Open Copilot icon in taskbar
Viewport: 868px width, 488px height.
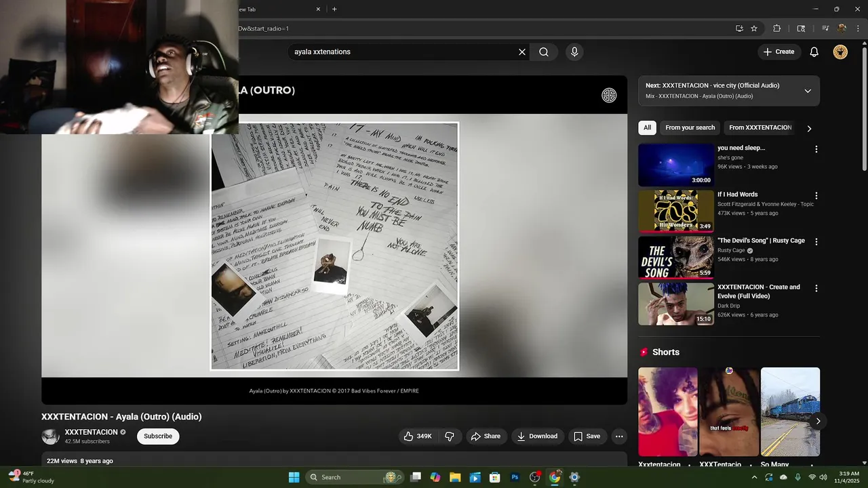pyautogui.click(x=435, y=477)
